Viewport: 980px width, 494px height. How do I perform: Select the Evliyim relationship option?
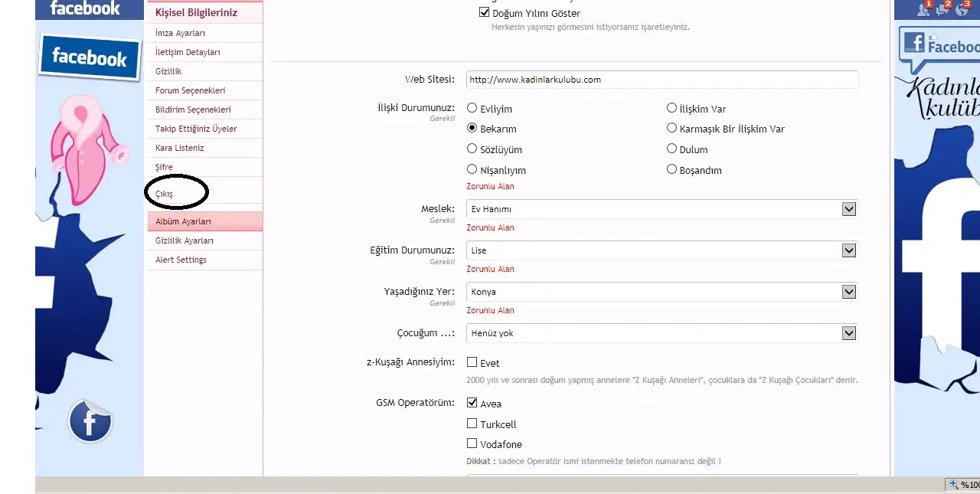472,109
